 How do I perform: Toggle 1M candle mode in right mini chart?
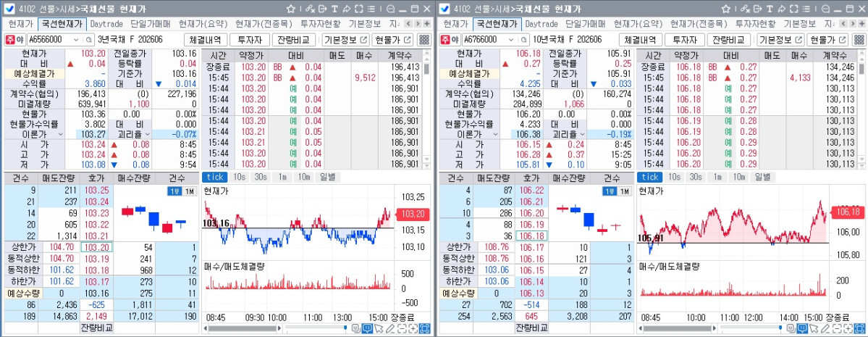click(625, 191)
